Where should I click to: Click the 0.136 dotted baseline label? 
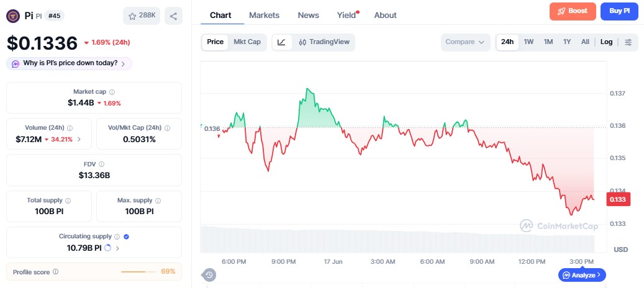(212, 129)
